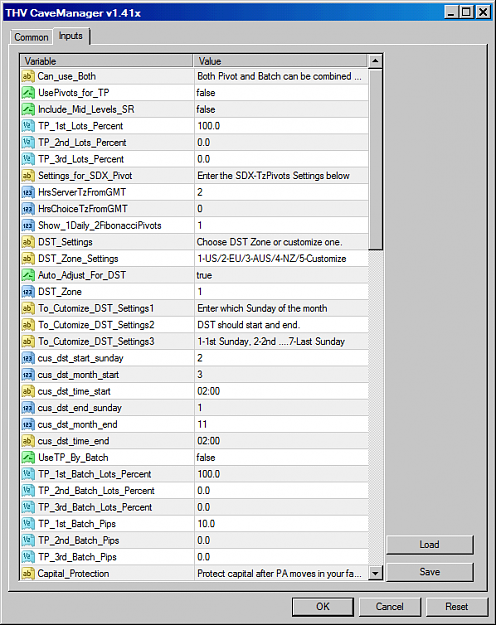The height and width of the screenshot is (625, 496).
Task: Click the double icon beside TP_2nd_Lots_Percent
Action: (28, 143)
